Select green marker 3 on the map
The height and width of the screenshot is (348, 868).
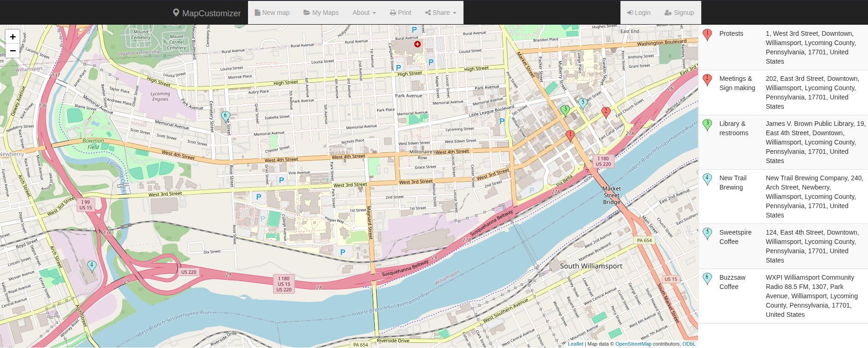[565, 110]
